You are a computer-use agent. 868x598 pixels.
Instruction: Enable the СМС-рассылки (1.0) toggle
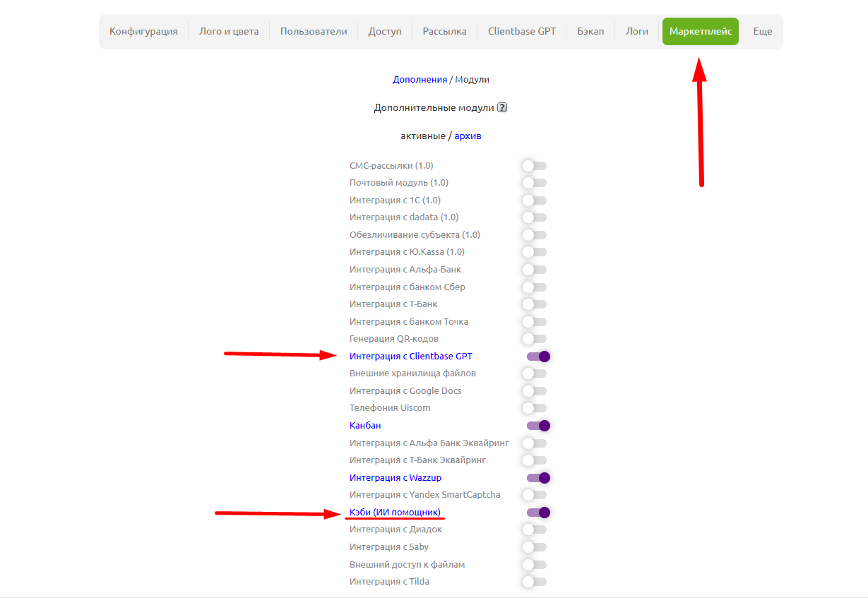(535, 166)
